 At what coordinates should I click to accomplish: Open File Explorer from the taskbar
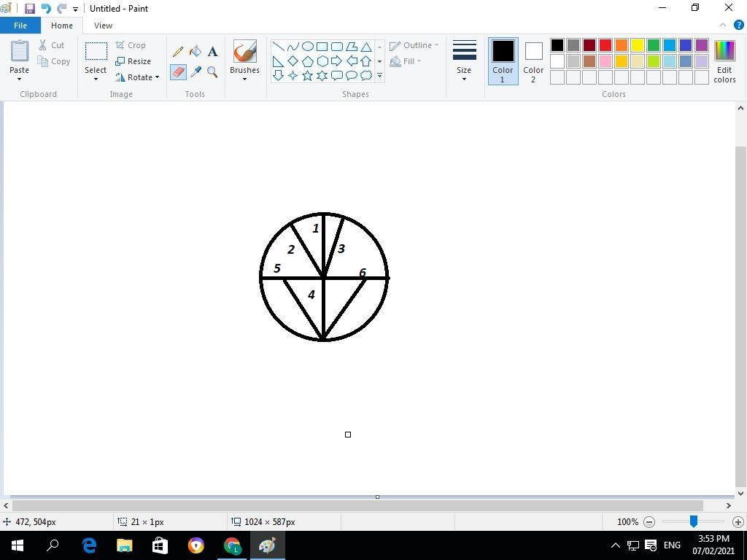click(124, 545)
